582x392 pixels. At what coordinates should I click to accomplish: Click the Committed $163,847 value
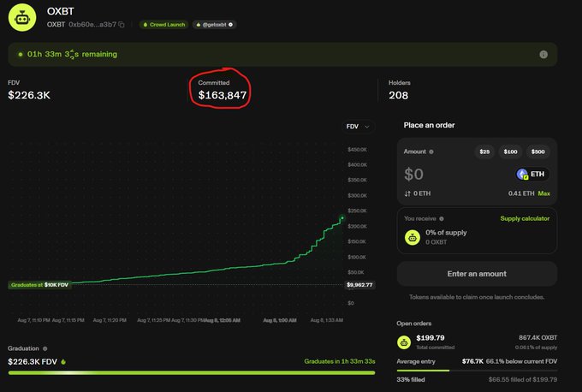point(222,95)
